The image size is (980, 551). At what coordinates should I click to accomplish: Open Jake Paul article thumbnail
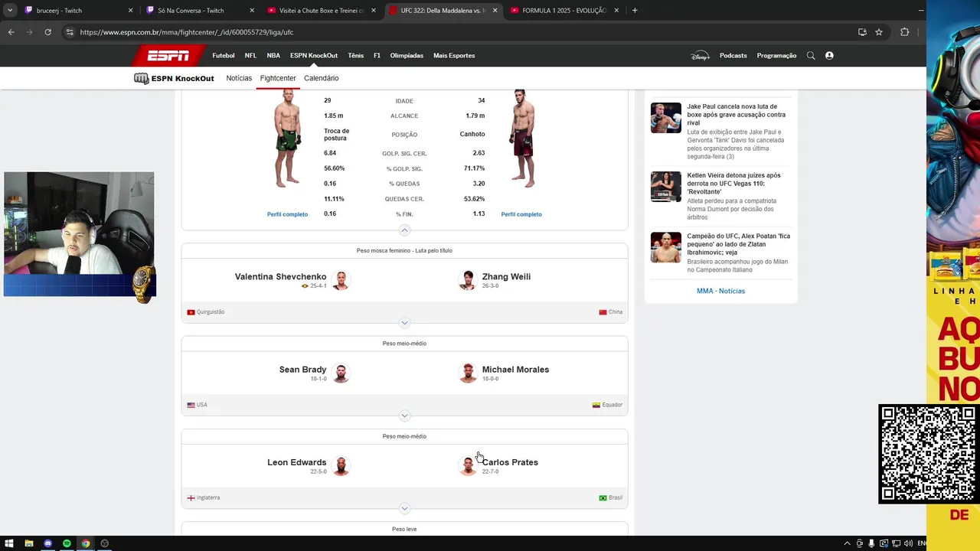pyautogui.click(x=666, y=118)
